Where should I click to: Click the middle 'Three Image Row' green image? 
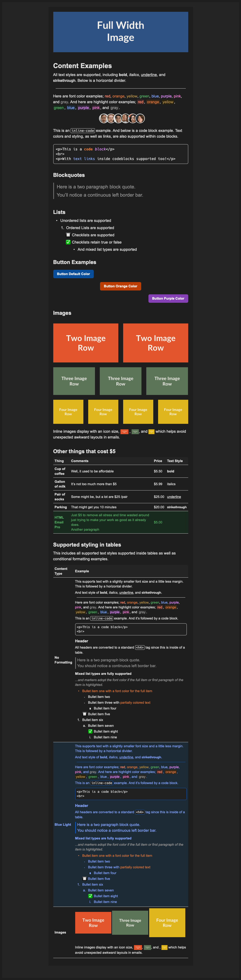pyautogui.click(x=121, y=381)
